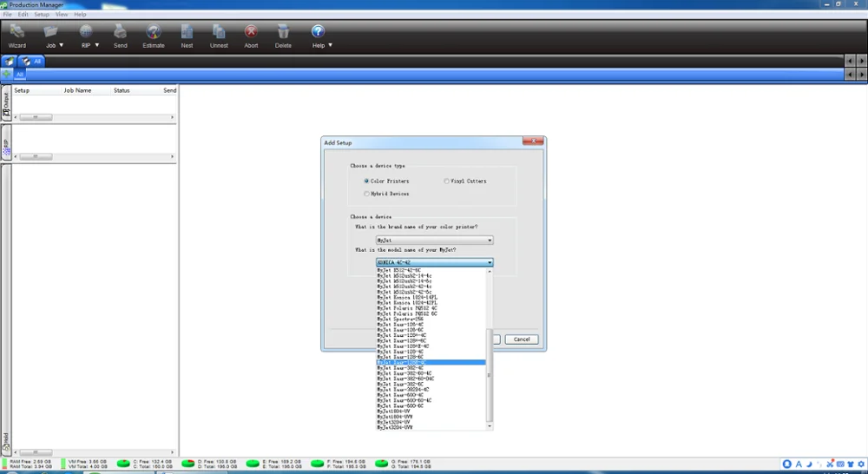Collapse the model name dropdown arrow
868x474 pixels.
coord(490,262)
